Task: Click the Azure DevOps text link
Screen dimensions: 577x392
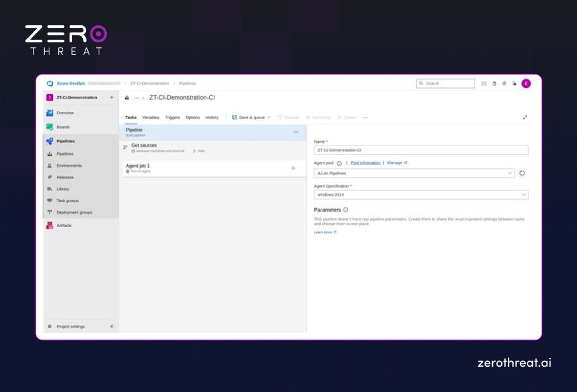Action: [x=71, y=83]
